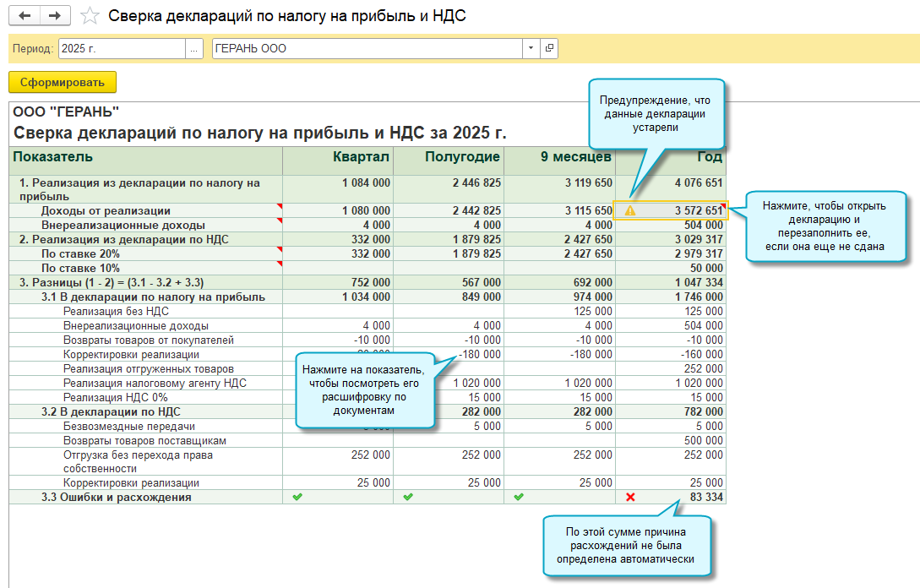This screenshot has width=920, height=588.
Task: Add report to favorites with star icon
Action: (x=90, y=16)
